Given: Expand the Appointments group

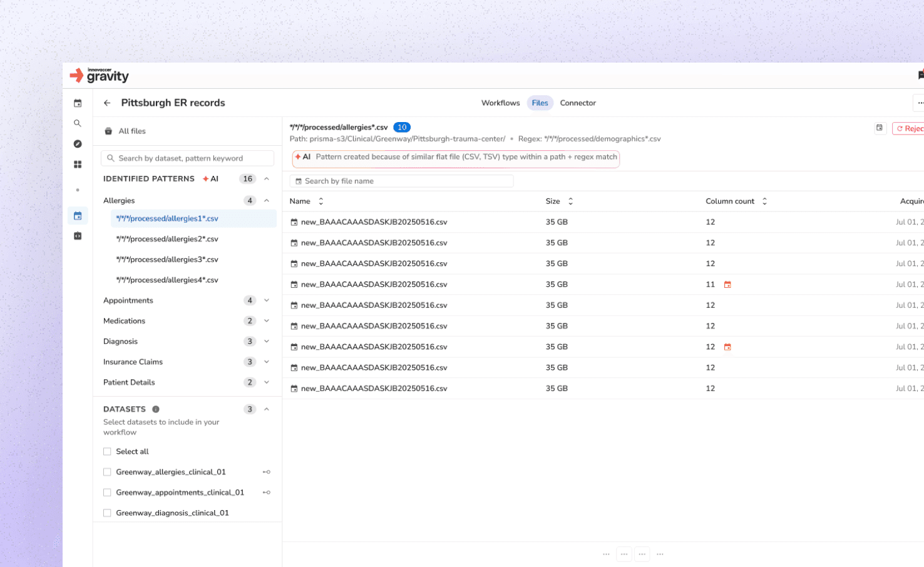Looking at the screenshot, I should pos(267,300).
